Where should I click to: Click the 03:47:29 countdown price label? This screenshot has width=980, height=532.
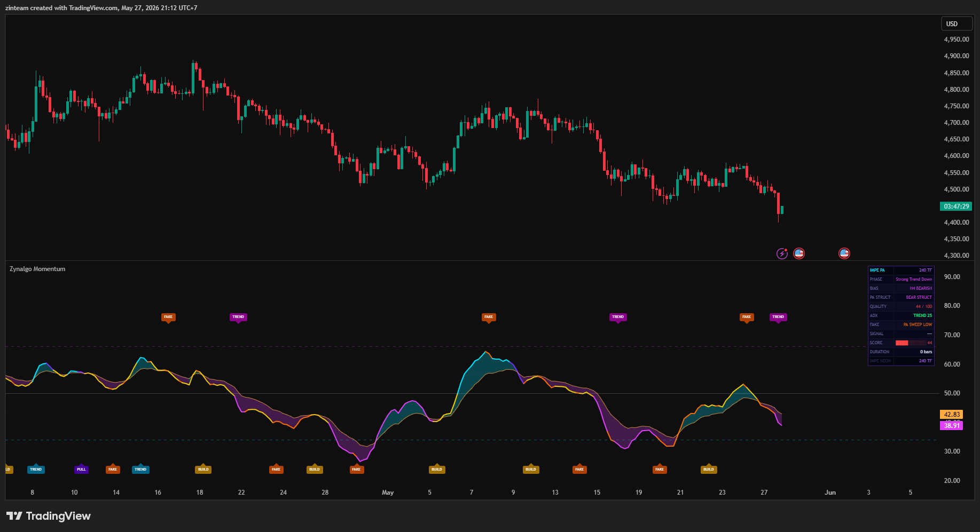click(x=956, y=206)
